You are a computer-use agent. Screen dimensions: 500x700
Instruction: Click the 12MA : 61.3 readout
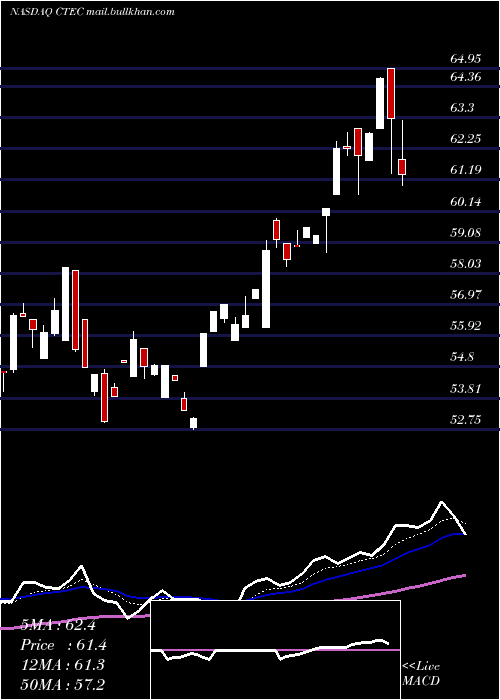62,665
